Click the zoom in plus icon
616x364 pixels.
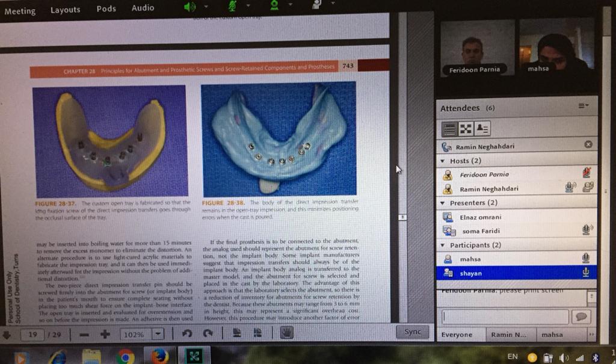point(105,334)
